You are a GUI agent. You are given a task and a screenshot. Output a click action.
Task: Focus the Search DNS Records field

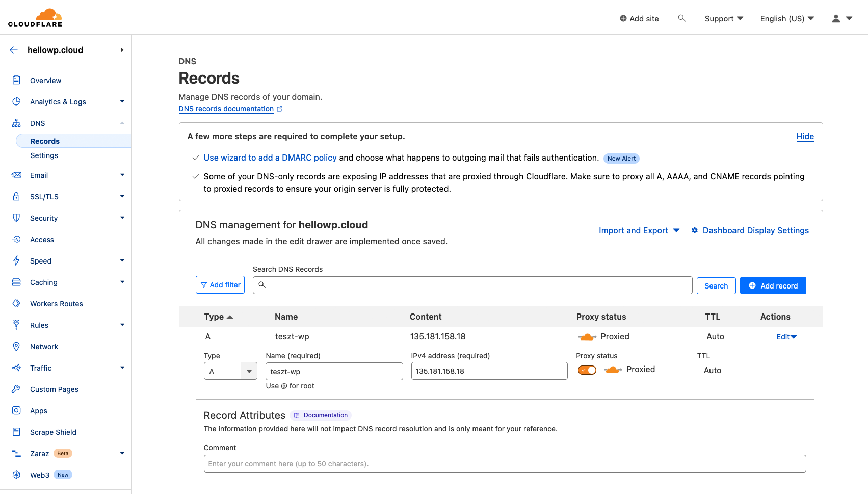(472, 285)
